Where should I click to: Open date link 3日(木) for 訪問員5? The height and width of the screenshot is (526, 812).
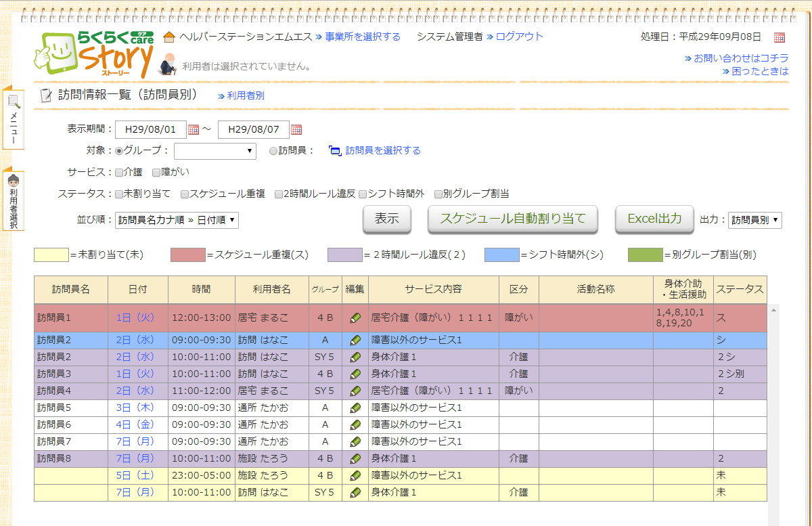(x=136, y=408)
